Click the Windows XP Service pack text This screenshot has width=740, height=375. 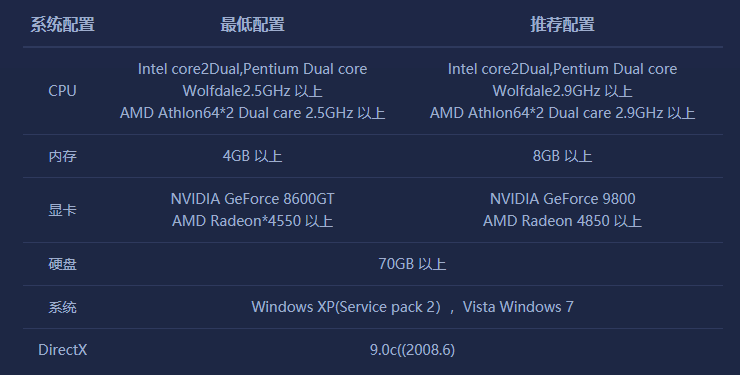[346, 307]
